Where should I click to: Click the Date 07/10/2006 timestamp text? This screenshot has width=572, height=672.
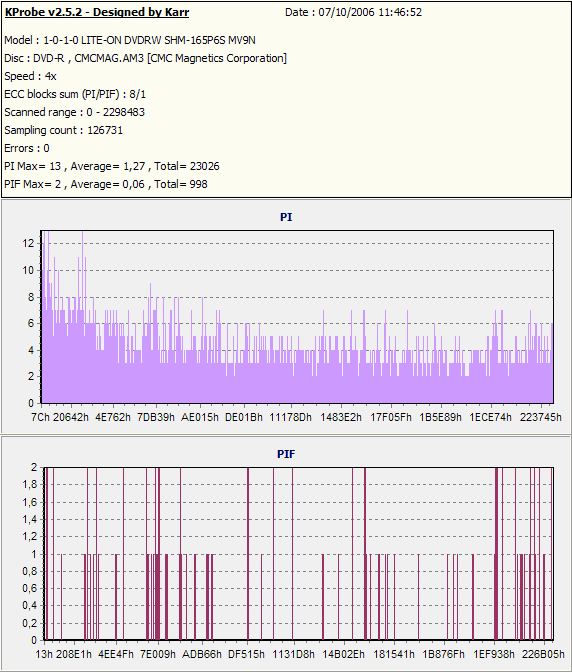(353, 12)
